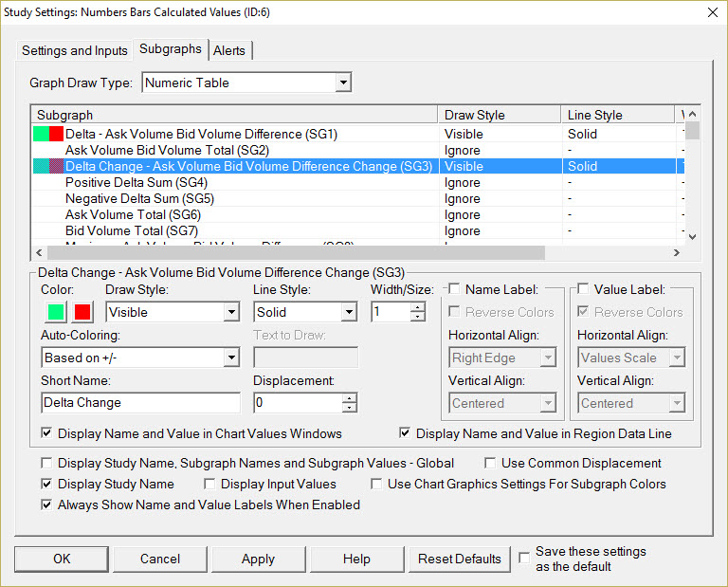
Task: Click the red secondary color swatch
Action: coord(82,312)
